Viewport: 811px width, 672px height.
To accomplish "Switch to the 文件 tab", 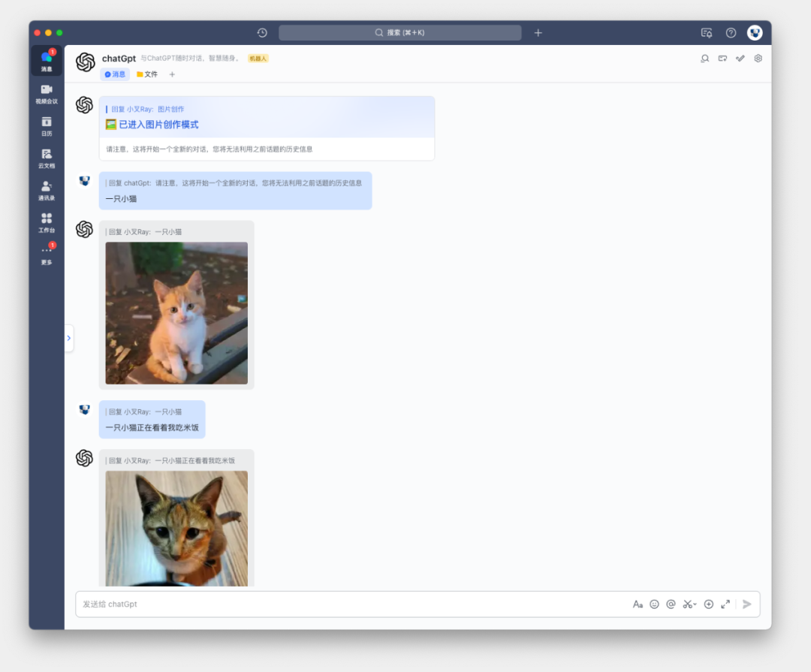I will (x=147, y=74).
